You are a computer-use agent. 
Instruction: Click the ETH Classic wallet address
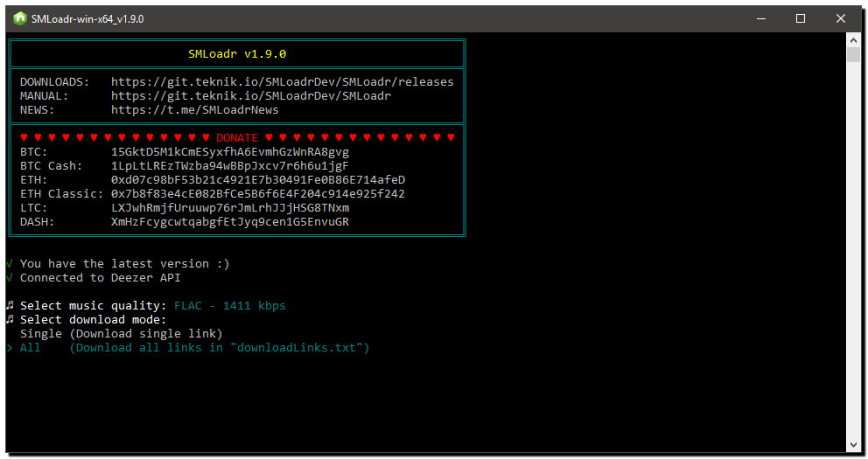pyautogui.click(x=258, y=193)
